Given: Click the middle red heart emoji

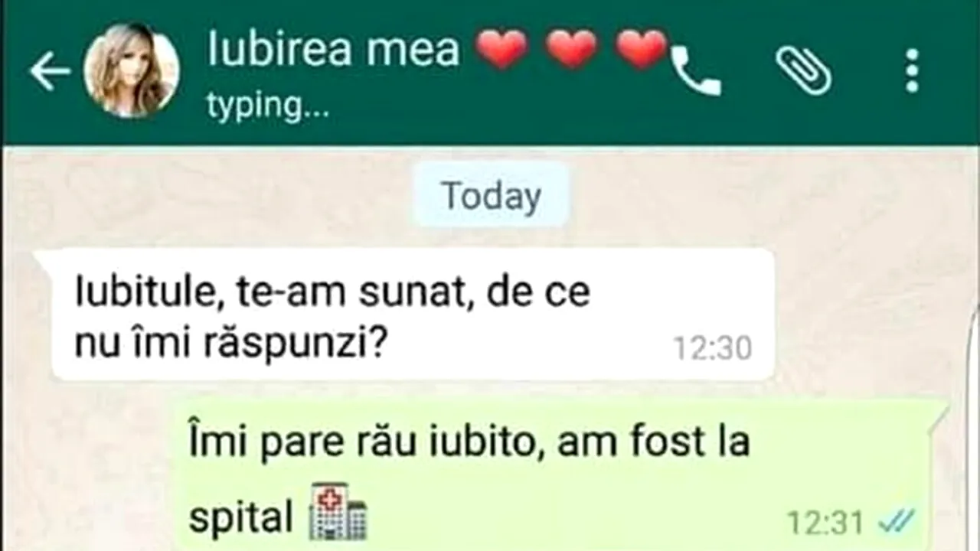Looking at the screenshot, I should [572, 49].
